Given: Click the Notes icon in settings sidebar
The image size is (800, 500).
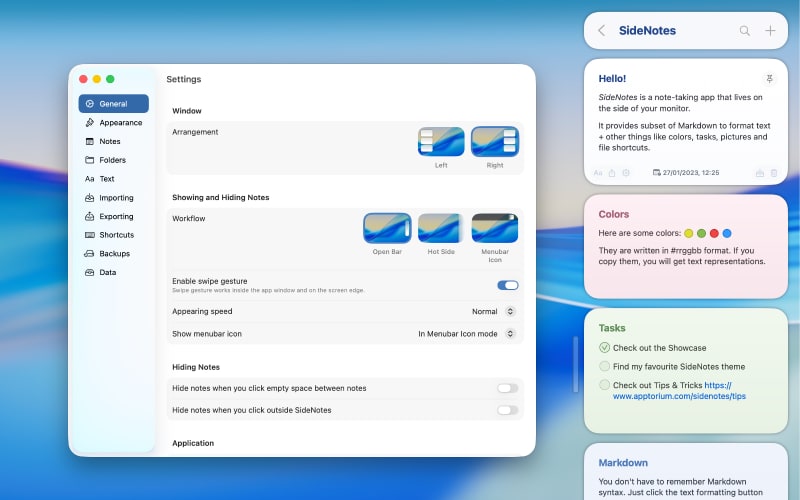Looking at the screenshot, I should pos(89,141).
